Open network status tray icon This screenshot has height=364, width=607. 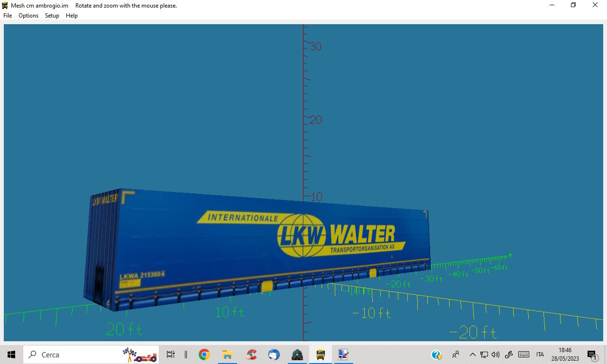tap(484, 355)
